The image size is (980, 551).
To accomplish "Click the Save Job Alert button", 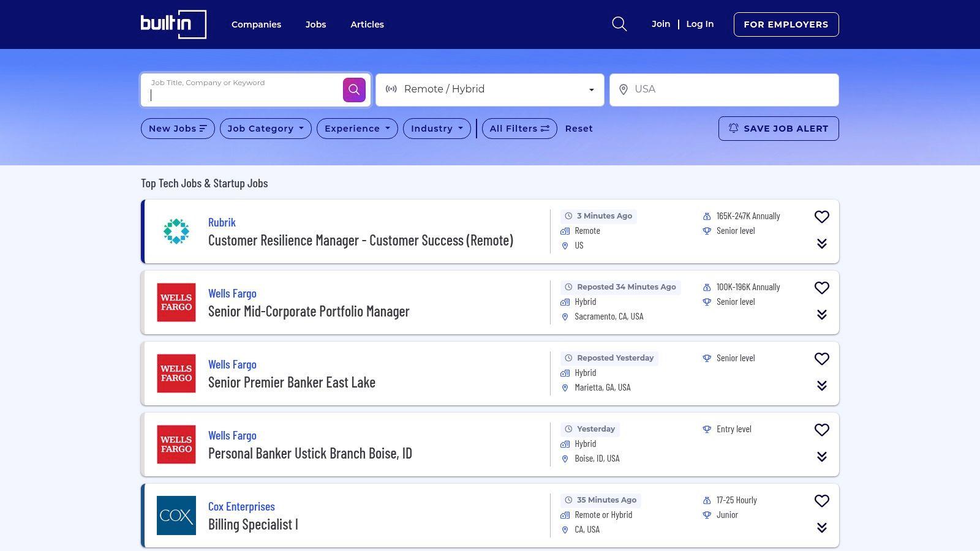I will (x=778, y=129).
